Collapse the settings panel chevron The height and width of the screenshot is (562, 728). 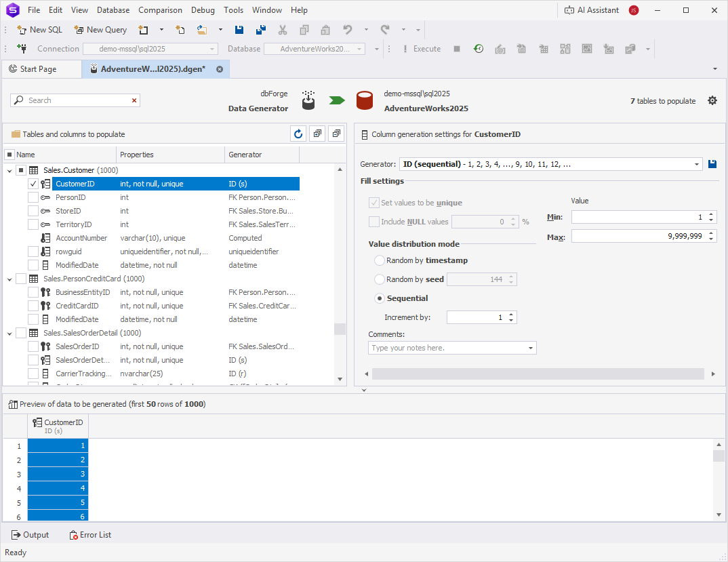364,390
